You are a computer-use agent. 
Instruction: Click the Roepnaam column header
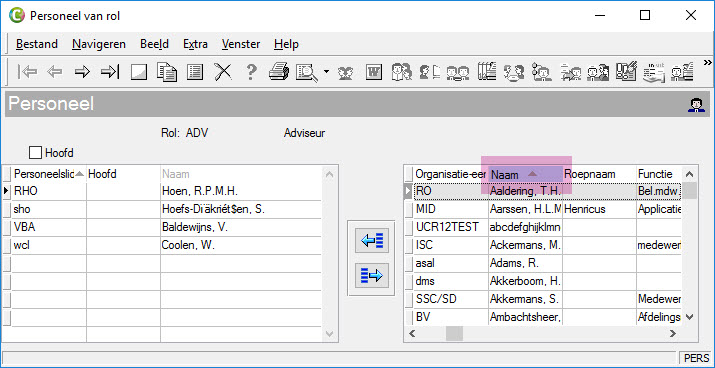tap(599, 174)
